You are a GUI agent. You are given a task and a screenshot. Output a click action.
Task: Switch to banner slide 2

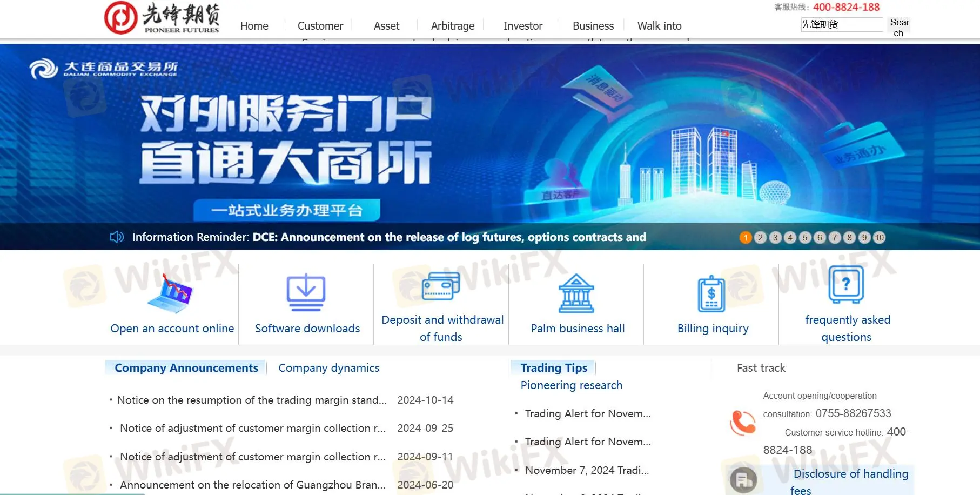pos(760,238)
